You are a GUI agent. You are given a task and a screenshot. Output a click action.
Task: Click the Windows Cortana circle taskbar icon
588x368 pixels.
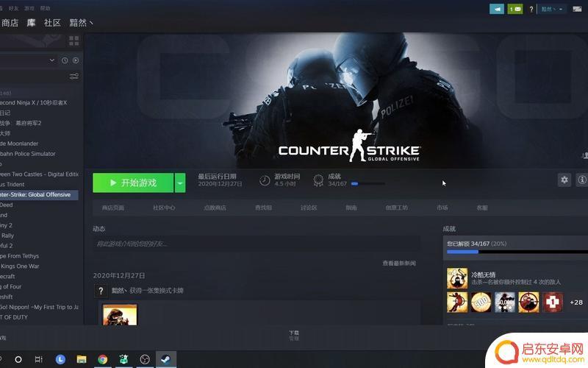(x=18, y=359)
